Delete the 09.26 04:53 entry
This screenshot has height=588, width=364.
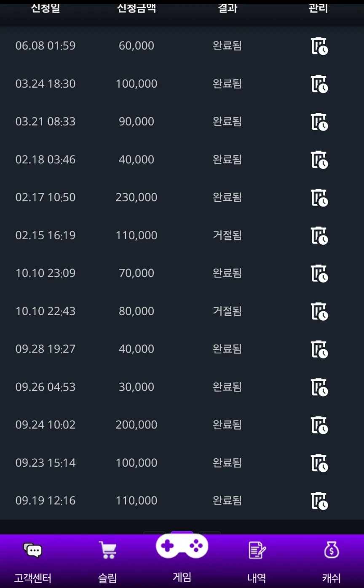(x=319, y=387)
